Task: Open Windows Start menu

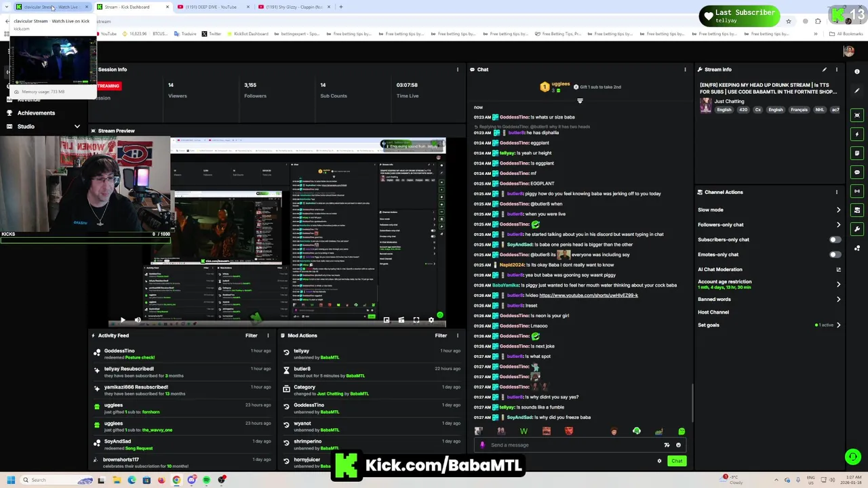Action: coord(11,480)
